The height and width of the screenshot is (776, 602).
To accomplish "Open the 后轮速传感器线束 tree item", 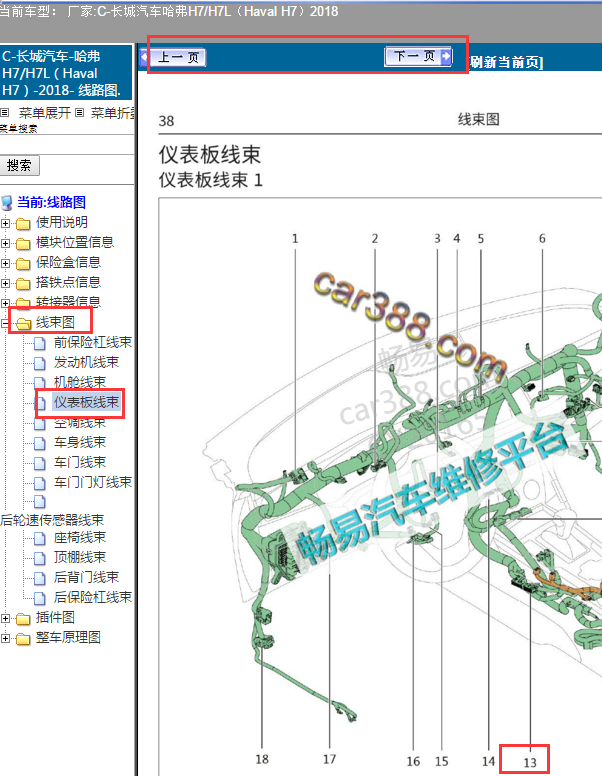I will [x=52, y=520].
